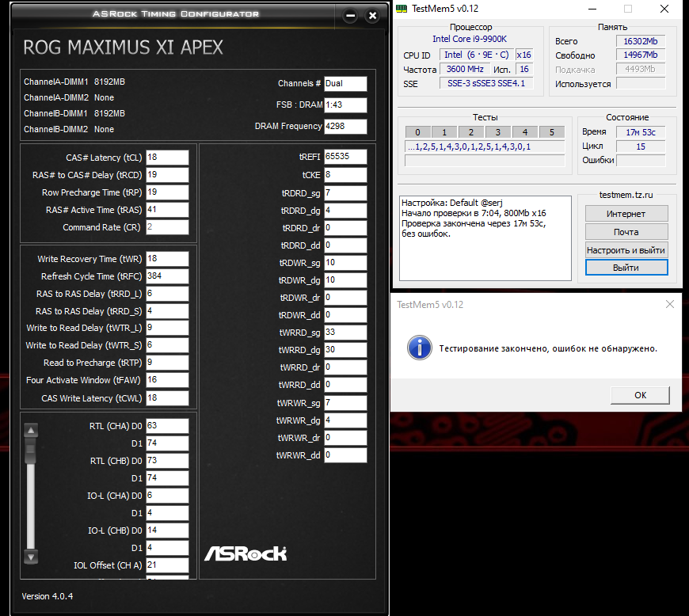Click the RTL panel scrollbar thumb
Viewport: 689px width, 616px height.
click(31, 450)
